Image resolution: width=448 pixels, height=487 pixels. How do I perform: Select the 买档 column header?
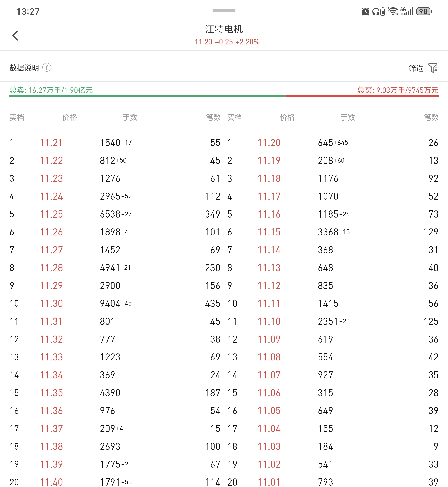234,117
